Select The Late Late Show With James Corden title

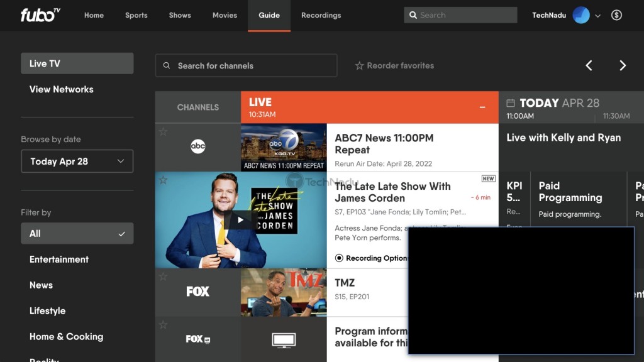(392, 192)
